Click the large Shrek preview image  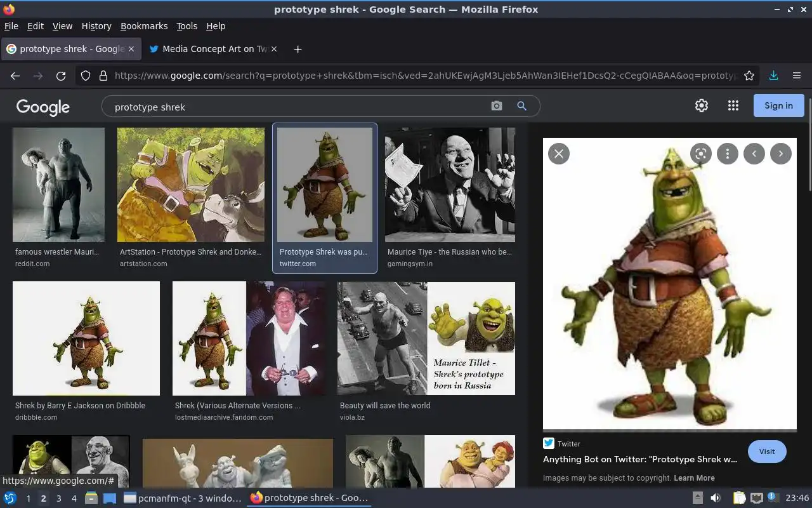pyautogui.click(x=670, y=284)
